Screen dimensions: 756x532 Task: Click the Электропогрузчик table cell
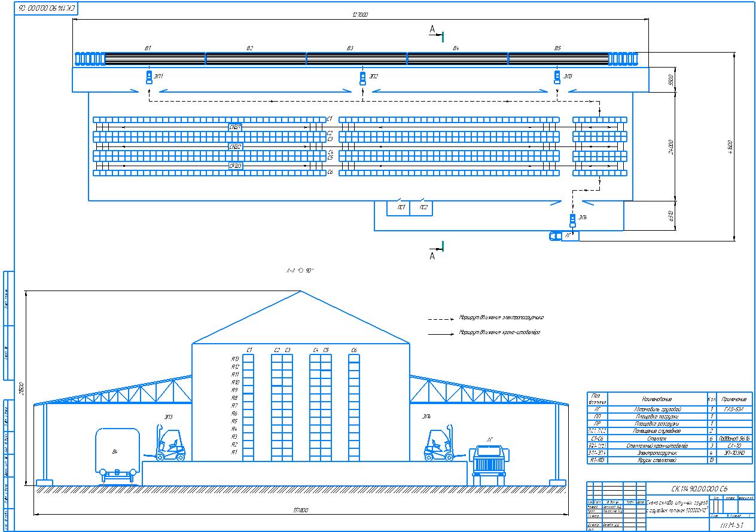[x=657, y=453]
